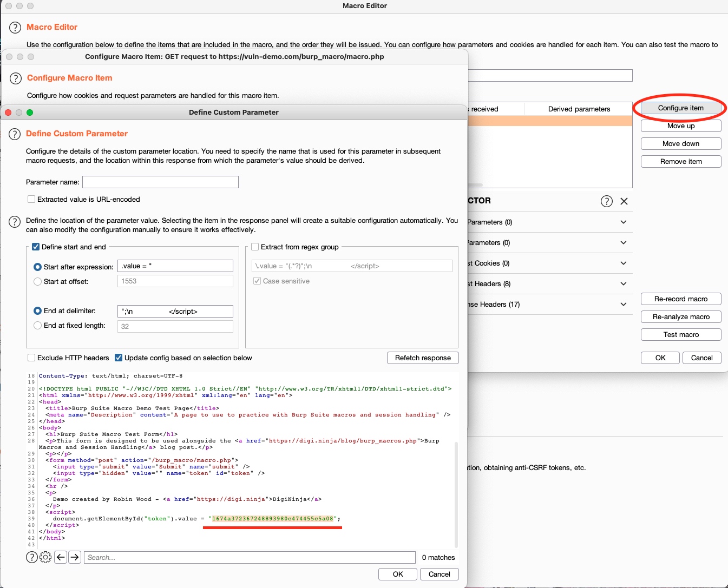Viewport: 728px width, 588px height.
Task: Open help beside 'Define the location' text
Action: (15, 221)
